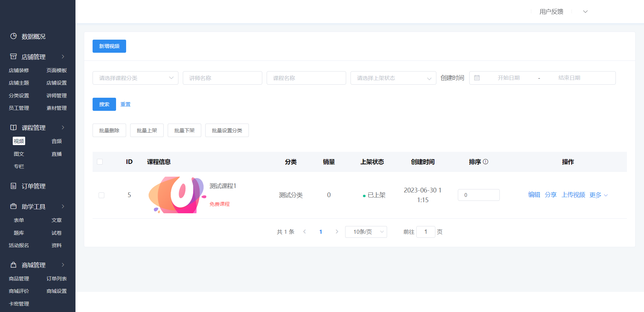This screenshot has width=644, height=312.
Task: Check the row checkbox for 测试课程1
Action: [x=101, y=195]
